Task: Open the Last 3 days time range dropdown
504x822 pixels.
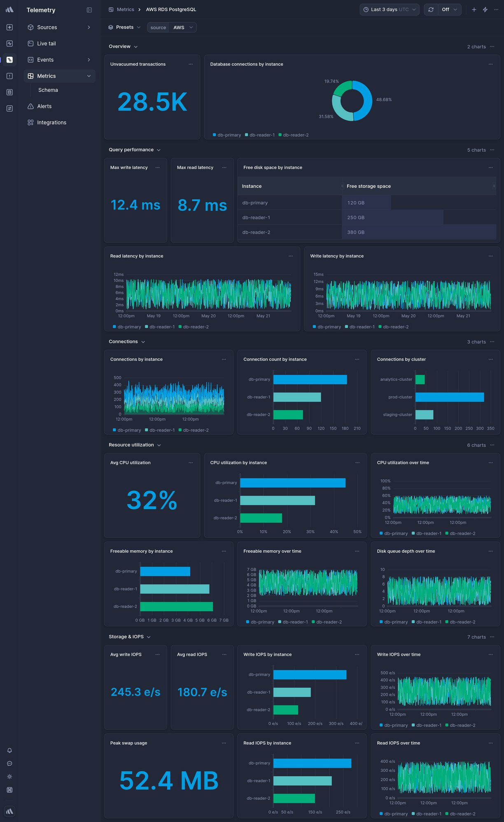Action: [390, 9]
